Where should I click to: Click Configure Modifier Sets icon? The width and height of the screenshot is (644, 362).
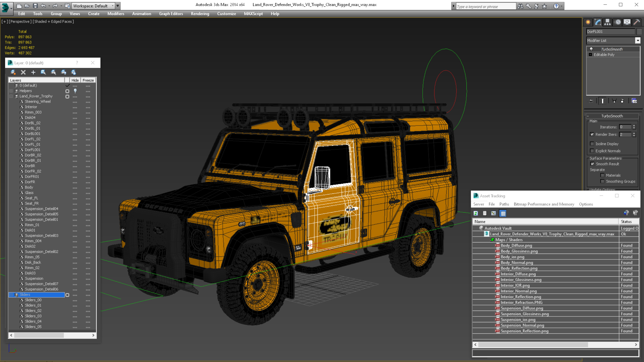point(634,101)
